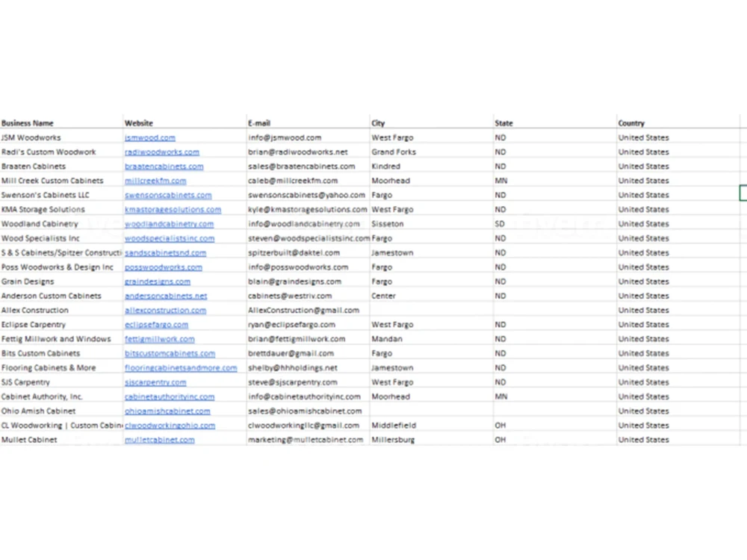Click shelby@hhholdings.net email cell
The image size is (747, 560).
309,367
